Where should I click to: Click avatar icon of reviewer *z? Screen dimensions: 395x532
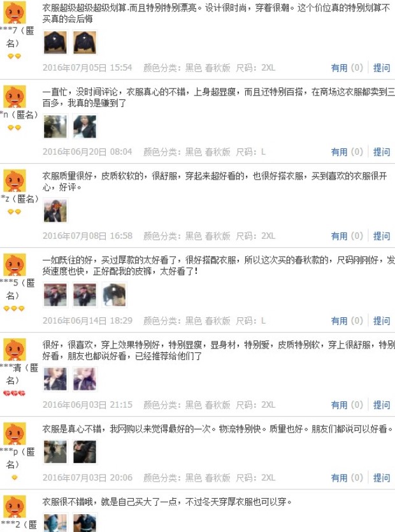(15, 181)
